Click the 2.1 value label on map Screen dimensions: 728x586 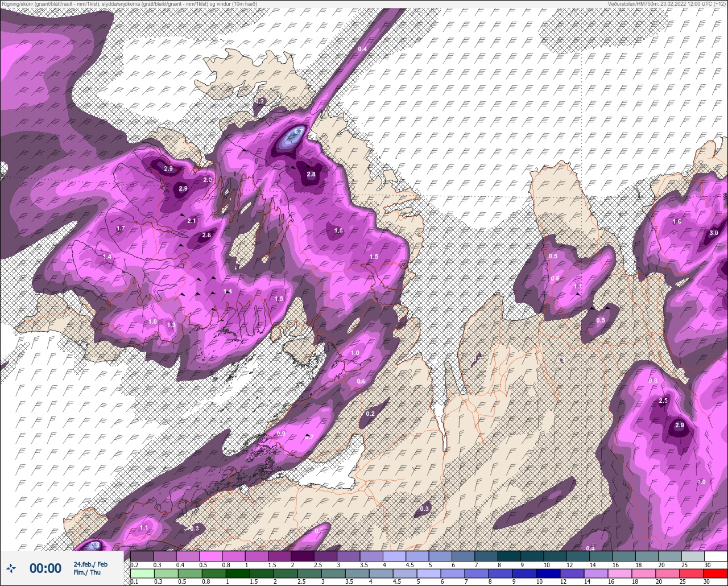(192, 221)
